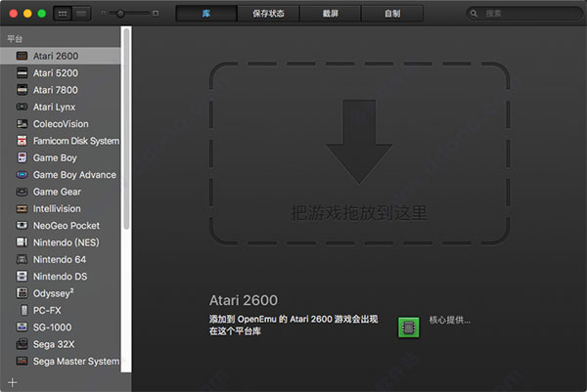Select the Intellivision console icon
The height and width of the screenshot is (392, 587).
click(x=23, y=209)
